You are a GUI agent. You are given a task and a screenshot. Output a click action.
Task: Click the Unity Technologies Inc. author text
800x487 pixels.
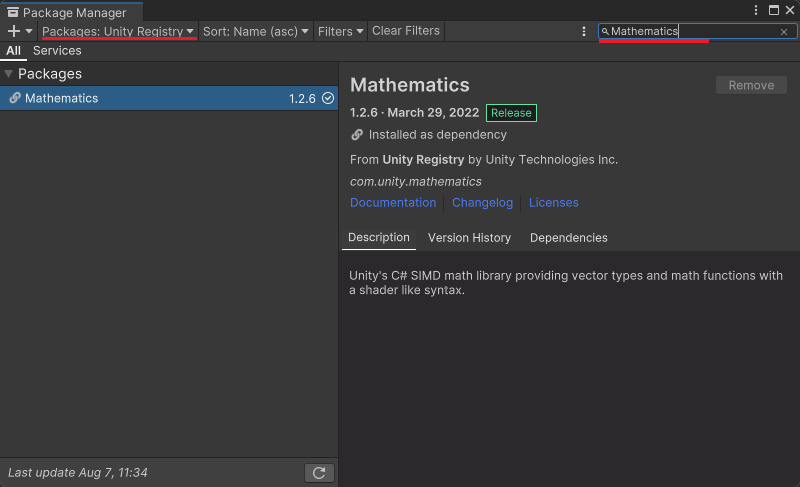(x=552, y=160)
